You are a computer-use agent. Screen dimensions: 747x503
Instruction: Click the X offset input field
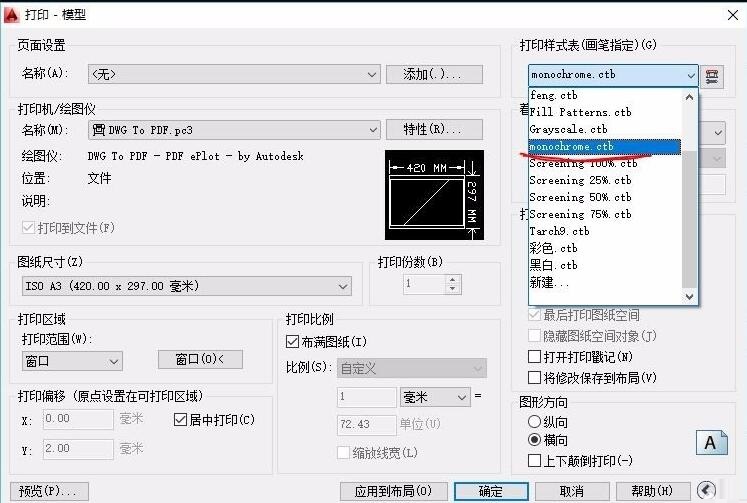(78, 419)
